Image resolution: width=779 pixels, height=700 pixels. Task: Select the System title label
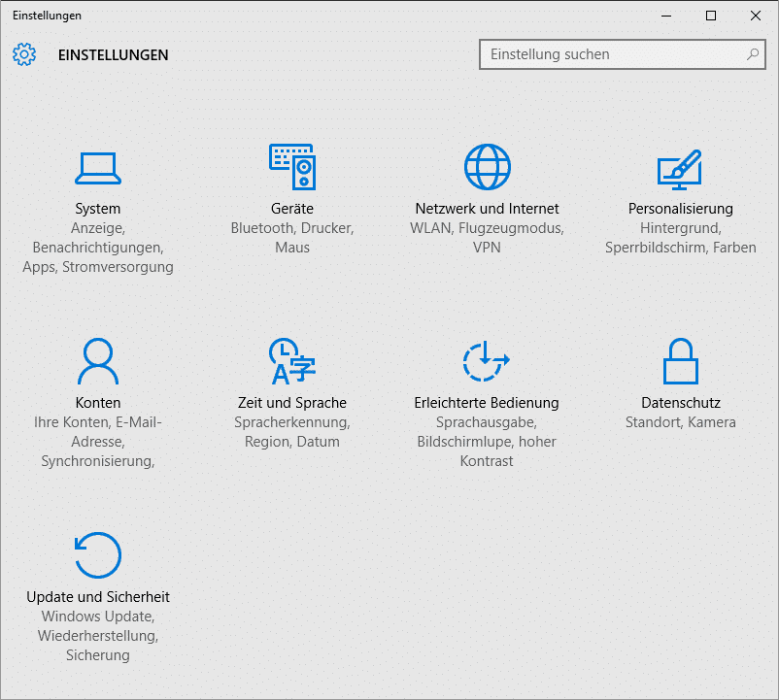pos(98,209)
